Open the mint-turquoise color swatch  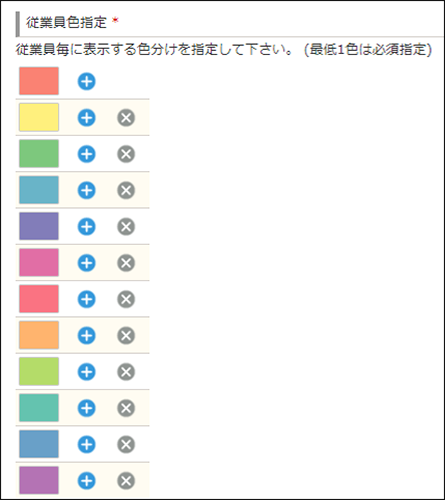[39, 408]
